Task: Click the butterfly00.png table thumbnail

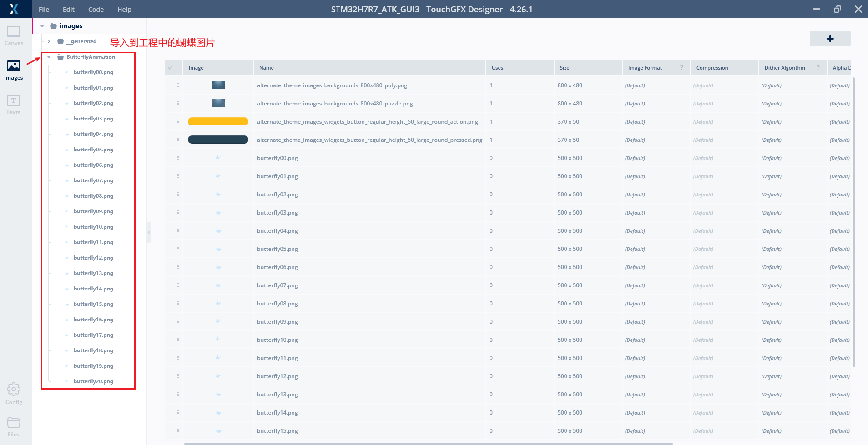Action: pos(218,158)
